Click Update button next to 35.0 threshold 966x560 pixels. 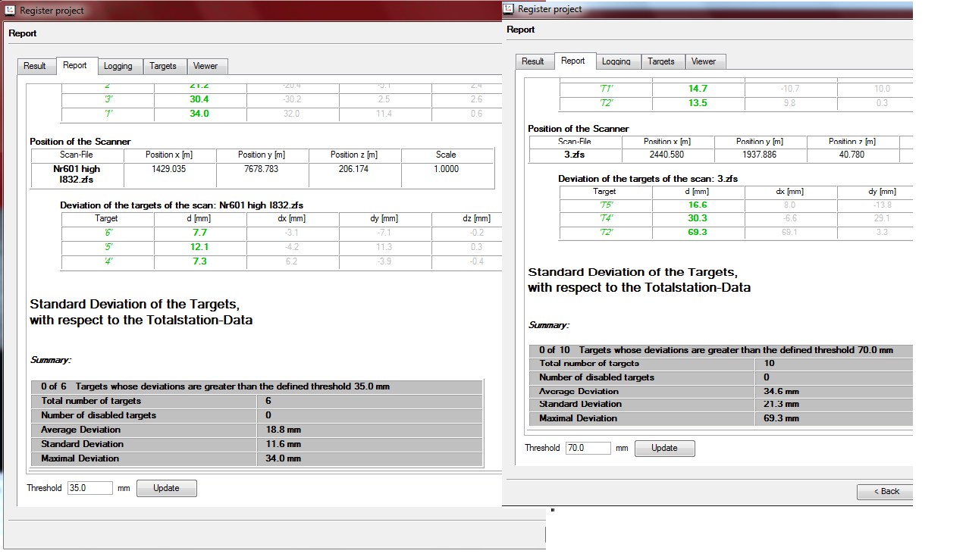click(x=167, y=488)
